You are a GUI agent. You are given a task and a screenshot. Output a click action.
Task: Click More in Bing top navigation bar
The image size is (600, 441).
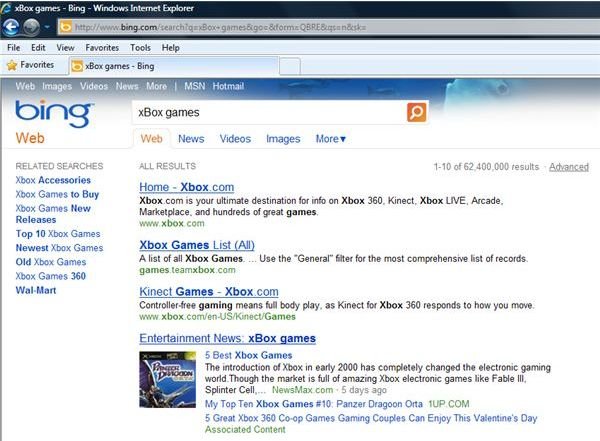156,86
